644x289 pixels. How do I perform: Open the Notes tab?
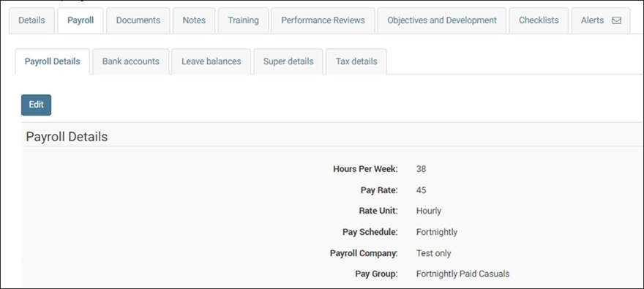(x=194, y=20)
